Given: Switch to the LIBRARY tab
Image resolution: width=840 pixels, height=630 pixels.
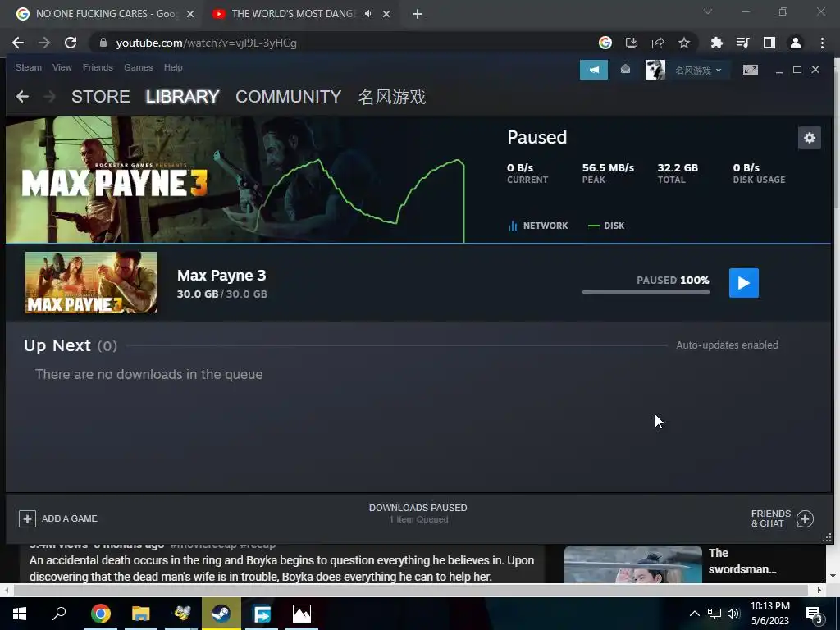Looking at the screenshot, I should 182,97.
